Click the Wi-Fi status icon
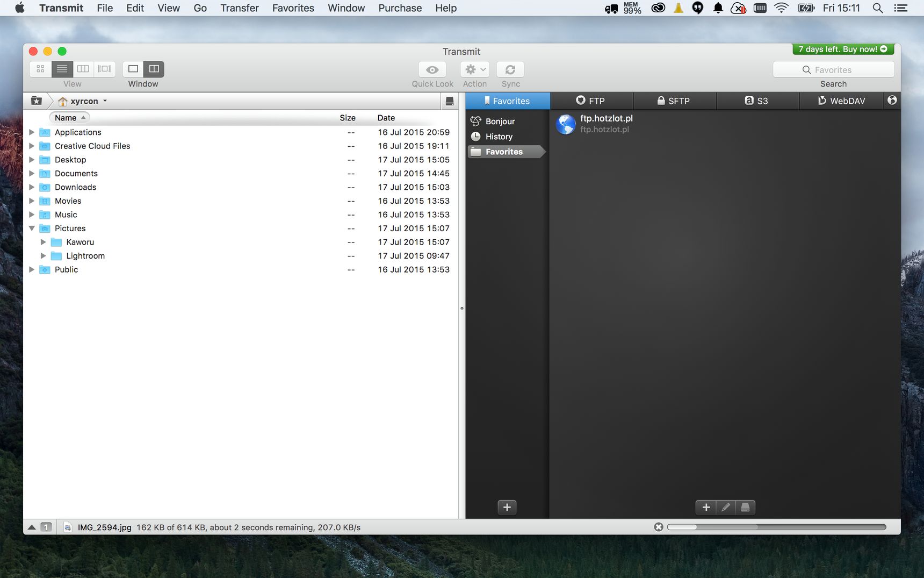Viewport: 924px width, 578px height. pos(782,8)
